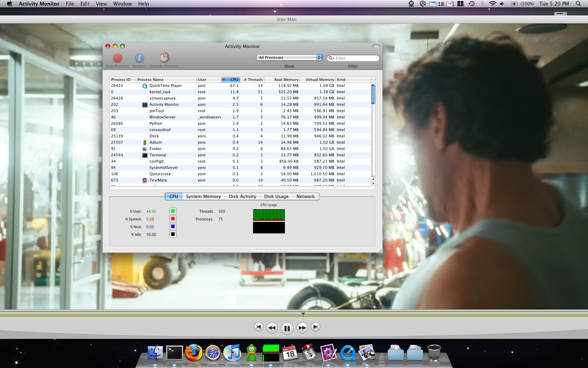This screenshot has height=368, width=588.
Task: Open the Edit menu
Action: pos(85,4)
